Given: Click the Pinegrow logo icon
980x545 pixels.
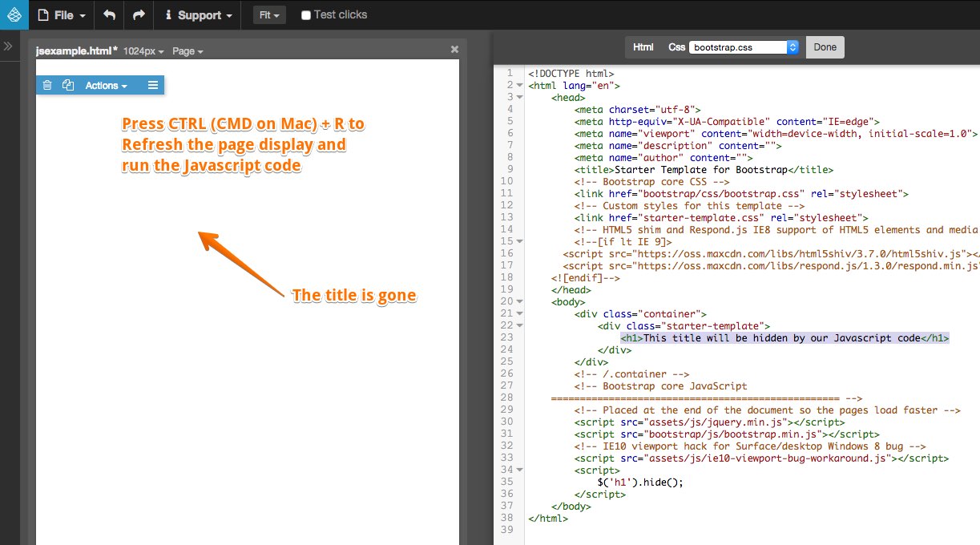Looking at the screenshot, I should (x=14, y=15).
